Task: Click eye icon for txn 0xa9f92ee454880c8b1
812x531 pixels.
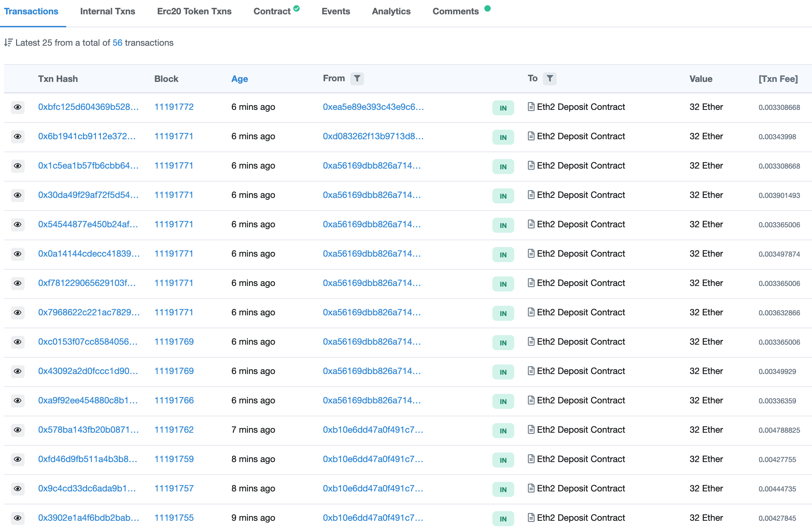Action: pyautogui.click(x=17, y=401)
